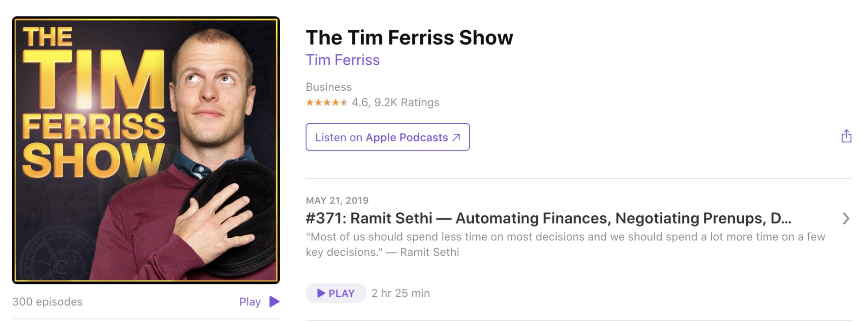868x323 pixels.
Task: Play episode #371 with the PLAY button
Action: (335, 293)
